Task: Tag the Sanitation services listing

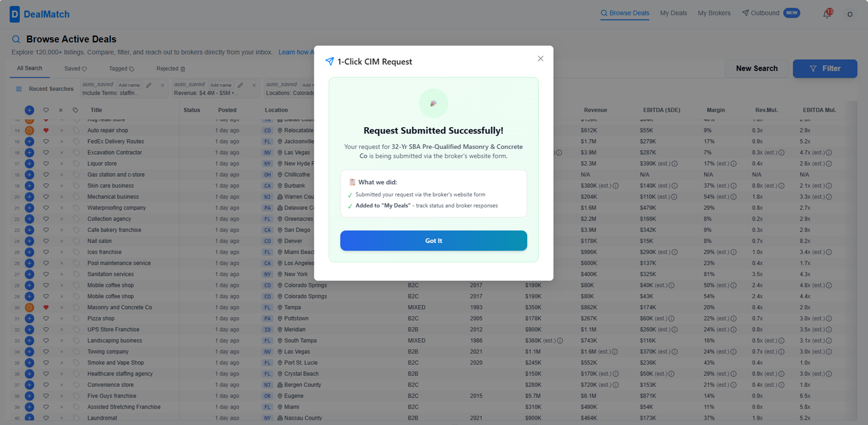Action: point(76,274)
